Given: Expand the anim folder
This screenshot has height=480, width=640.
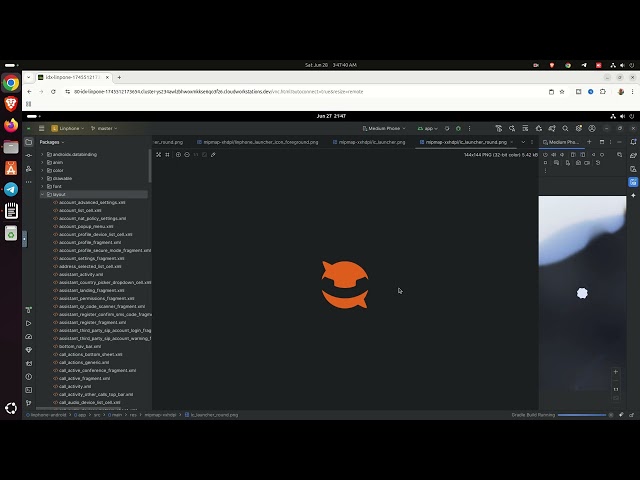Looking at the screenshot, I should tap(42, 162).
